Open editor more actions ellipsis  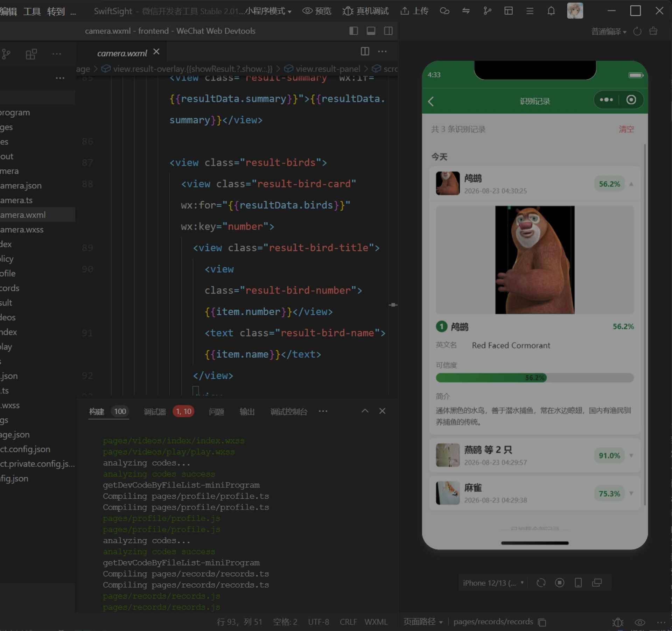pos(382,51)
